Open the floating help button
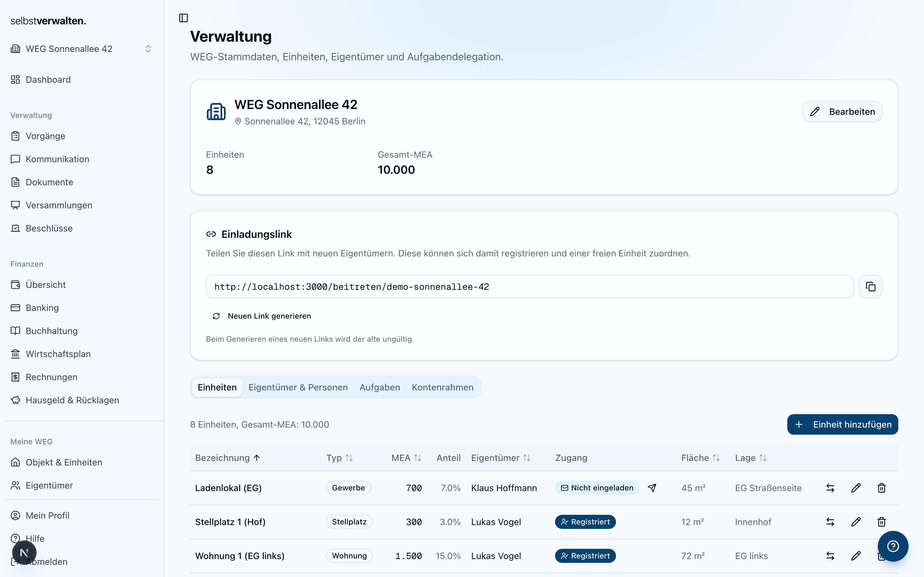 (893, 546)
